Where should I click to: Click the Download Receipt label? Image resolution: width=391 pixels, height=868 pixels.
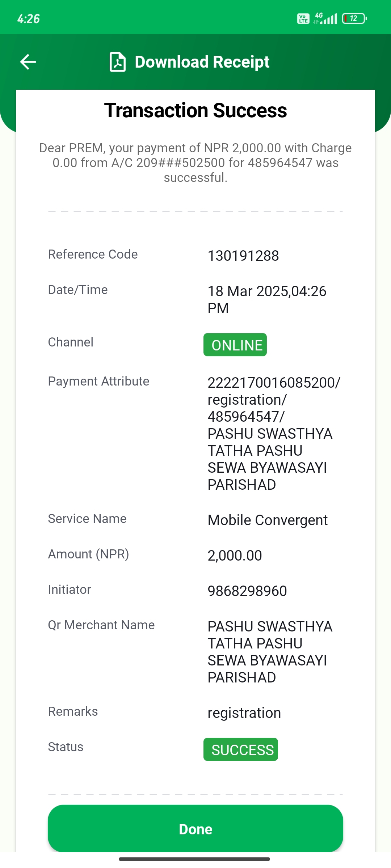pos(202,62)
